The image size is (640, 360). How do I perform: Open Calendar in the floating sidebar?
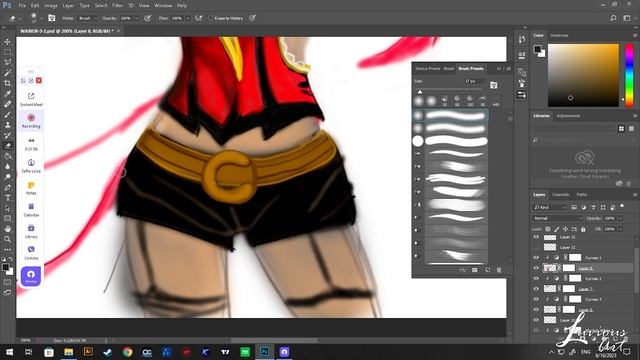31,210
